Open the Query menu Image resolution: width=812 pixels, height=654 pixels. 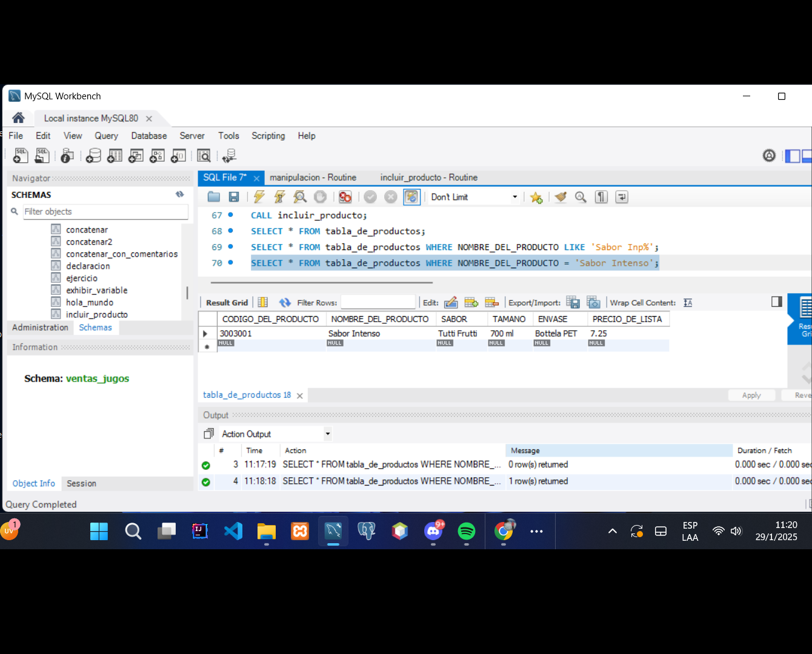[106, 136]
